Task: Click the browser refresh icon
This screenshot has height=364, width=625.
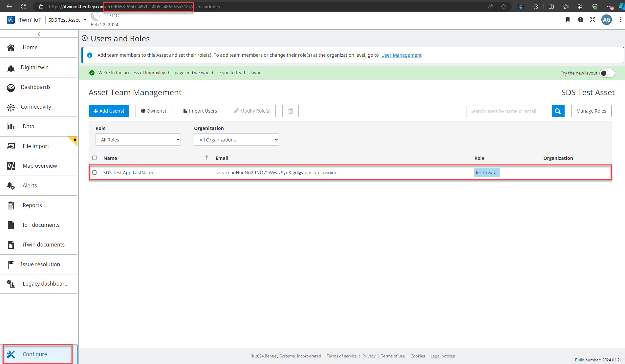Action: pyautogui.click(x=24, y=7)
